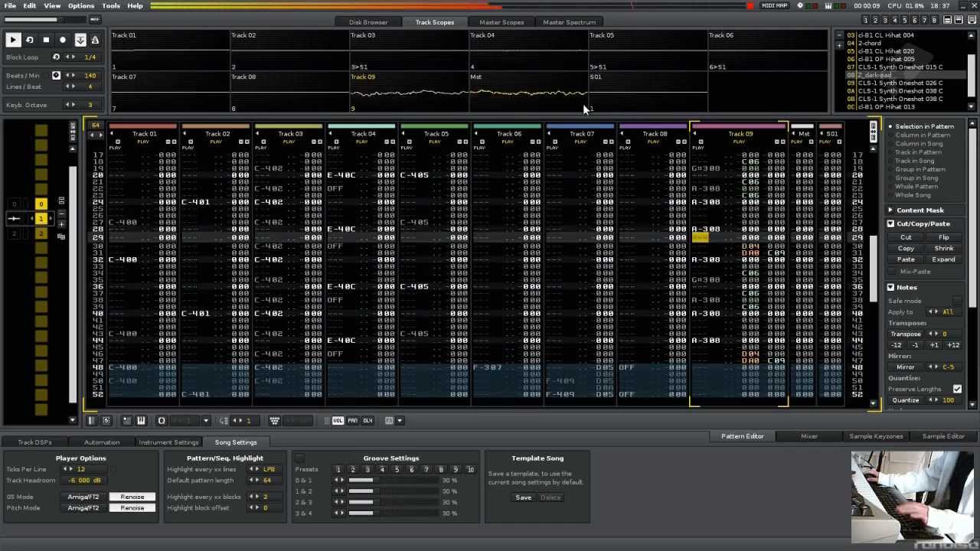Click the Mirror button
The height and width of the screenshot is (551, 980).
click(x=906, y=367)
